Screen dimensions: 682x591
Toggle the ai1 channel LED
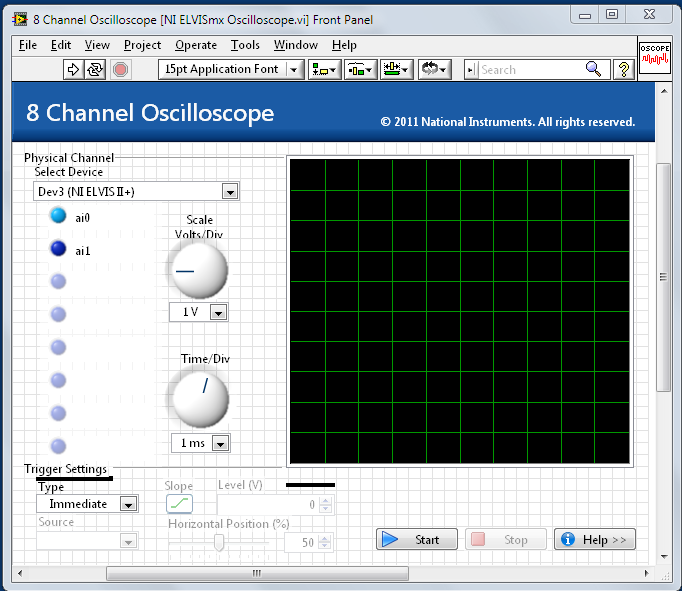[58, 249]
